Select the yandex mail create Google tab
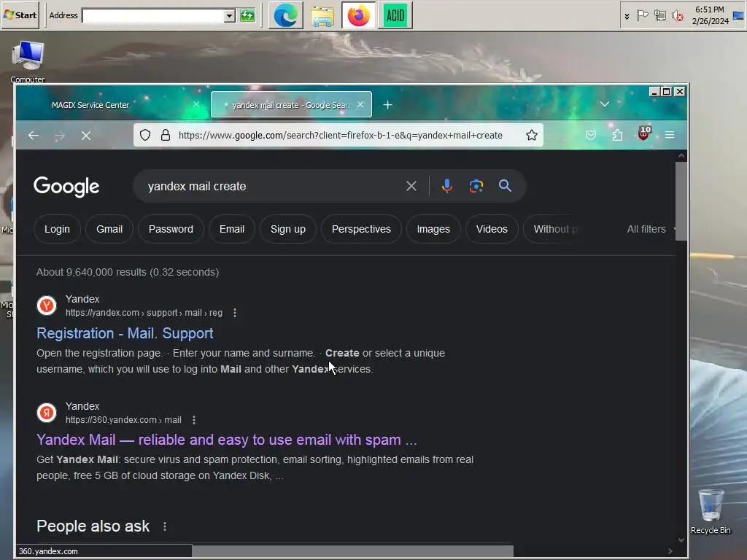This screenshot has height=560, width=747. [x=290, y=105]
